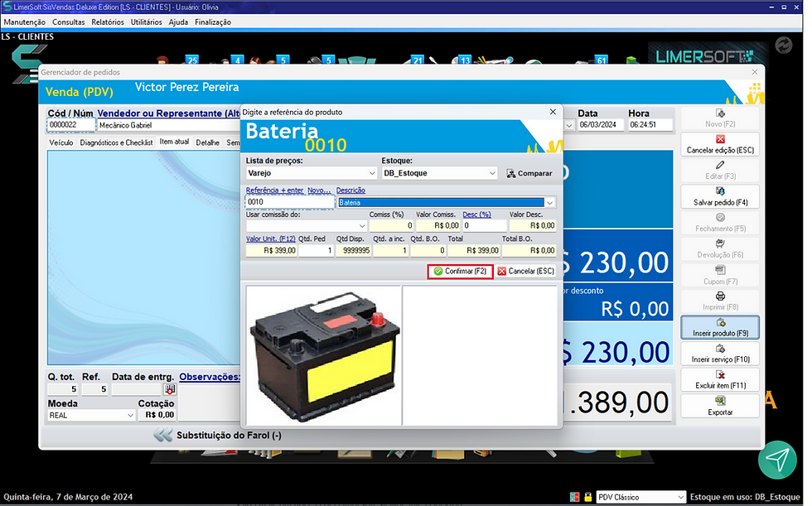Expand the Descrição Bateria dropdown
This screenshot has width=812, height=506.
pyautogui.click(x=550, y=203)
